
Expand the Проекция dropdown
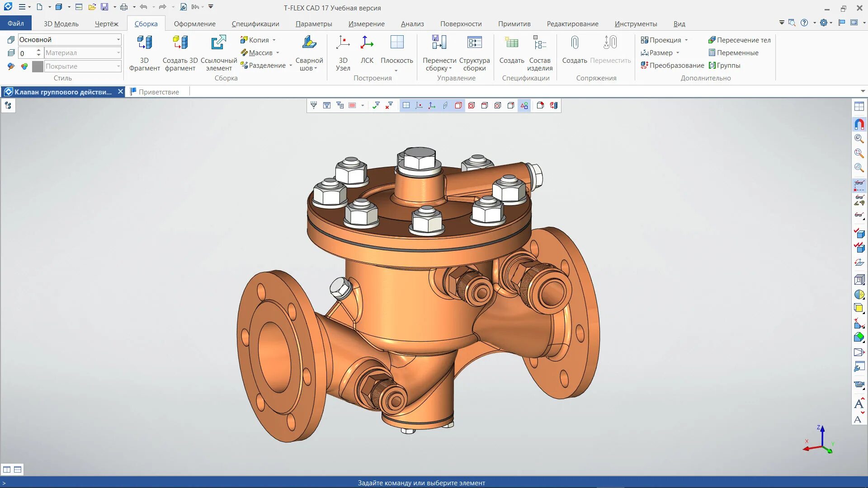click(x=686, y=40)
